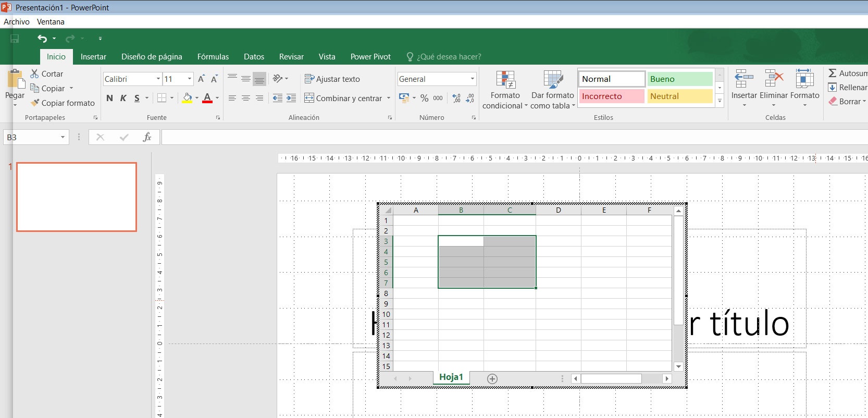
Task: Click the ¿Qué desea hacer? search box
Action: 443,57
